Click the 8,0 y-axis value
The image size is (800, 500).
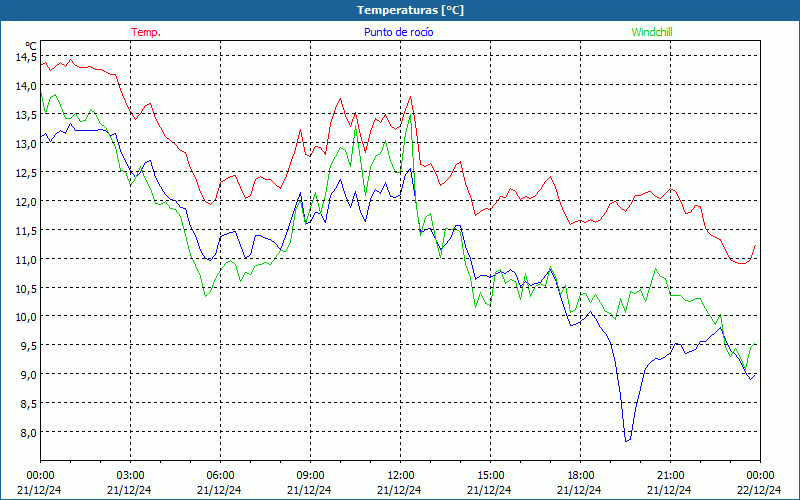pyautogui.click(x=29, y=433)
